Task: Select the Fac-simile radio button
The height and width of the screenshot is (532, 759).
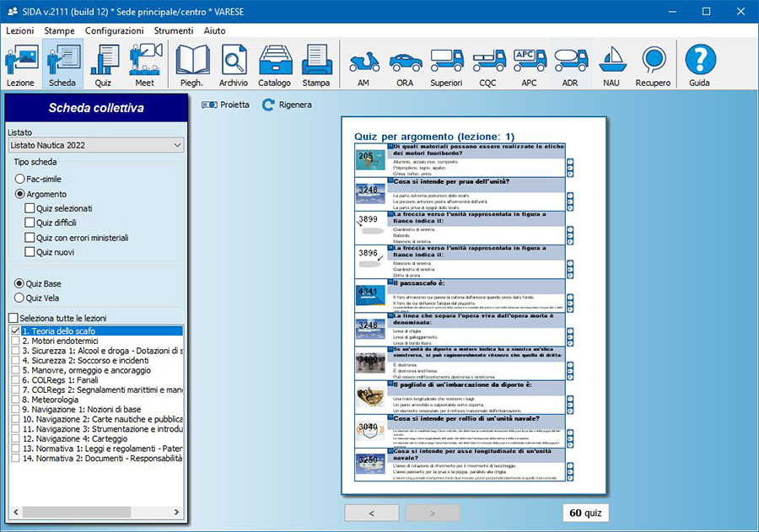Action: (20, 179)
